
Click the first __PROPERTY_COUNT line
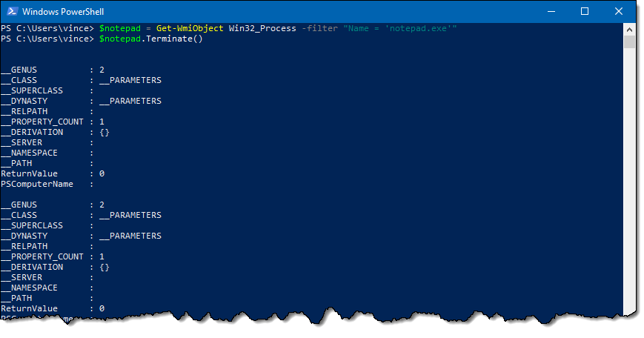coord(53,122)
